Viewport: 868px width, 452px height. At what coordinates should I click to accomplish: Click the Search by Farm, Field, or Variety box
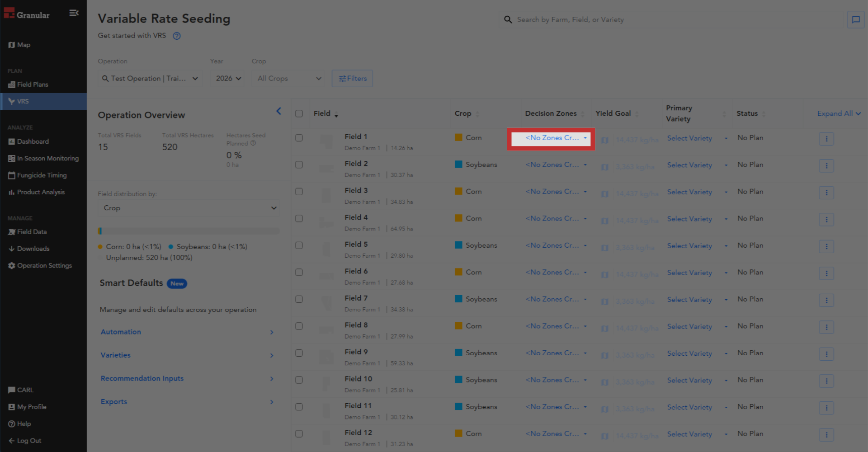[x=671, y=20]
